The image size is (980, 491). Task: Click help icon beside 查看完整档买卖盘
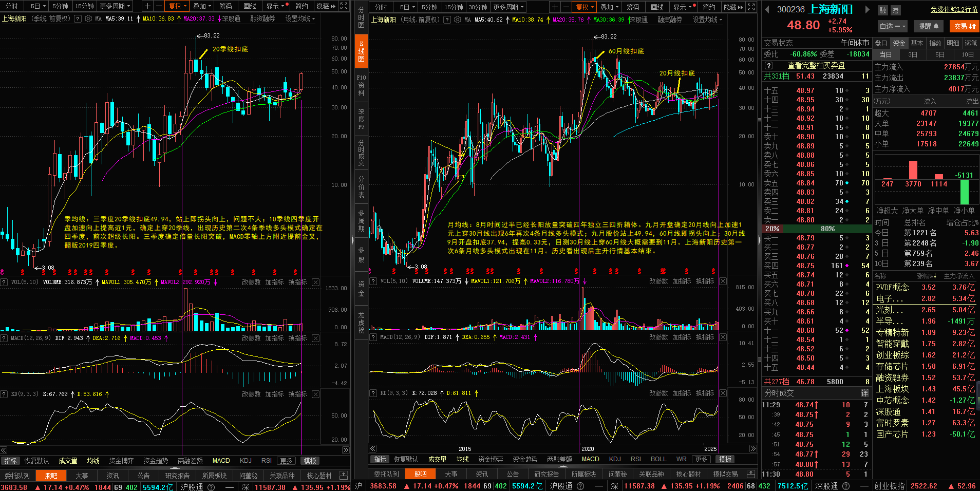coord(769,65)
